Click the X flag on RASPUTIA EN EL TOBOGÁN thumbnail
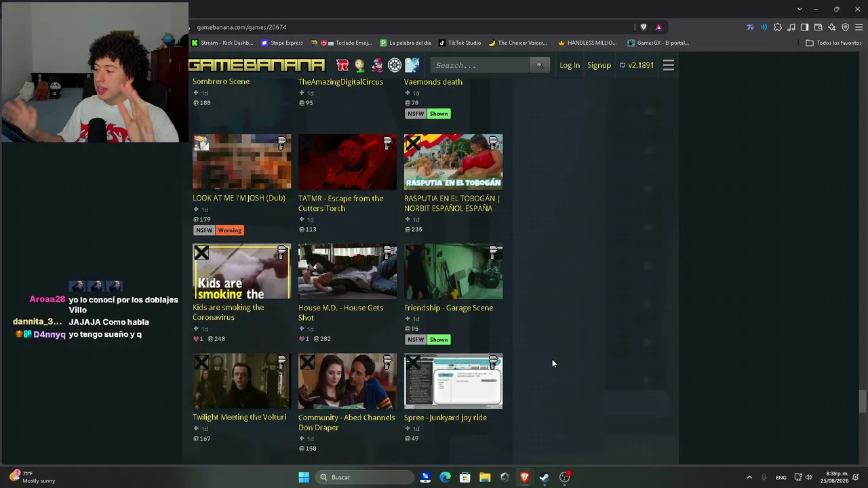The height and width of the screenshot is (488, 868). tap(413, 143)
